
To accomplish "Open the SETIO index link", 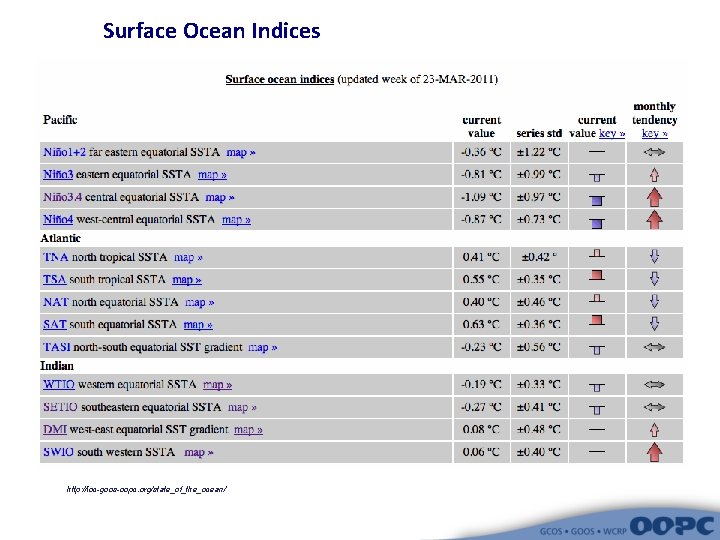I will point(60,407).
